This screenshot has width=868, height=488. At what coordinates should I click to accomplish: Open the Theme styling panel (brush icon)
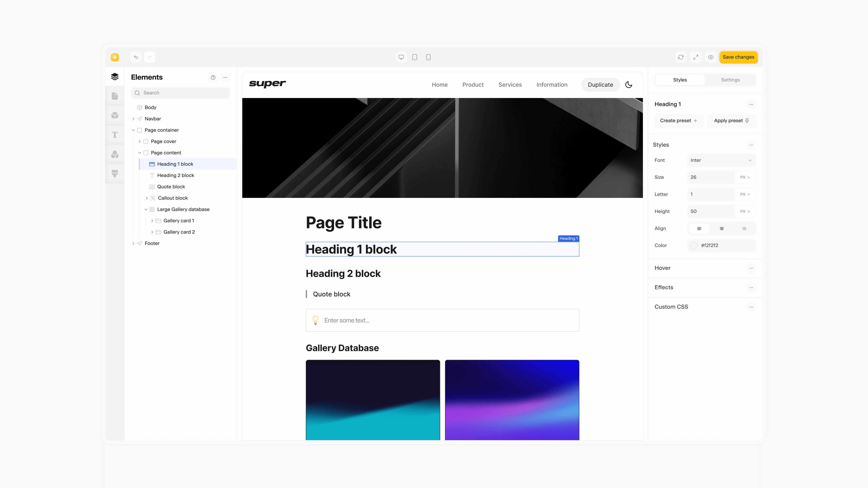pos(115,174)
